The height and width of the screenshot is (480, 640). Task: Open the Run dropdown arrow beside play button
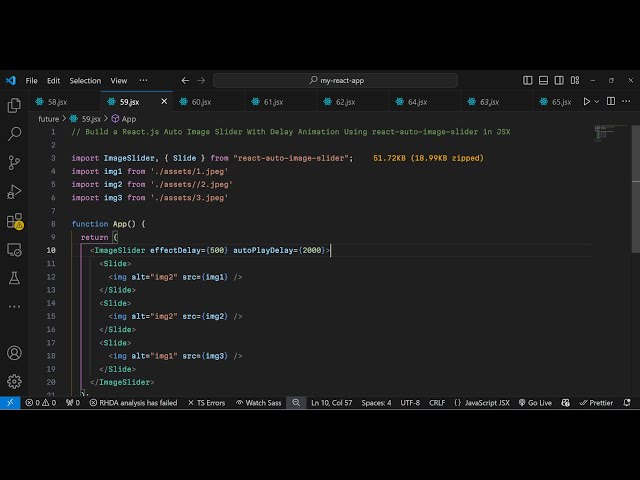pyautogui.click(x=598, y=101)
